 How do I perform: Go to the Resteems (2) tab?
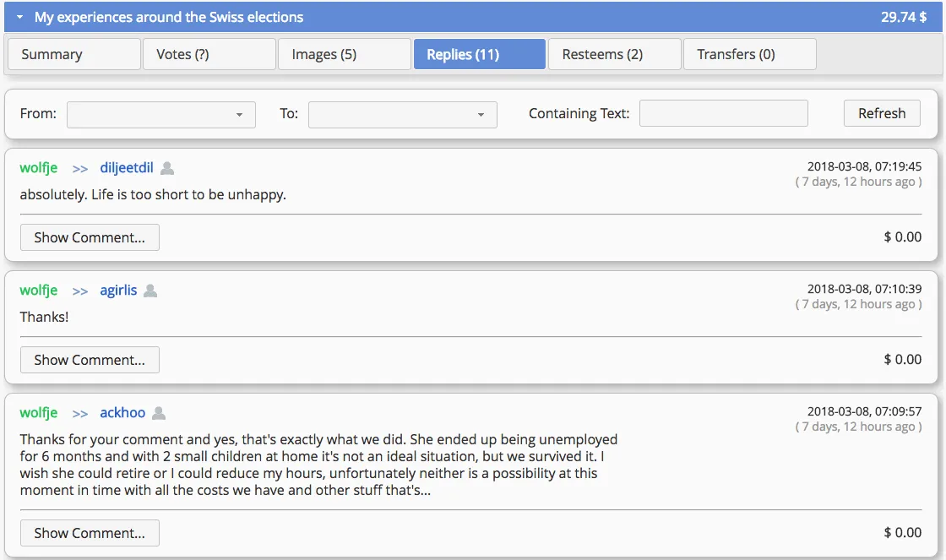[x=614, y=54]
